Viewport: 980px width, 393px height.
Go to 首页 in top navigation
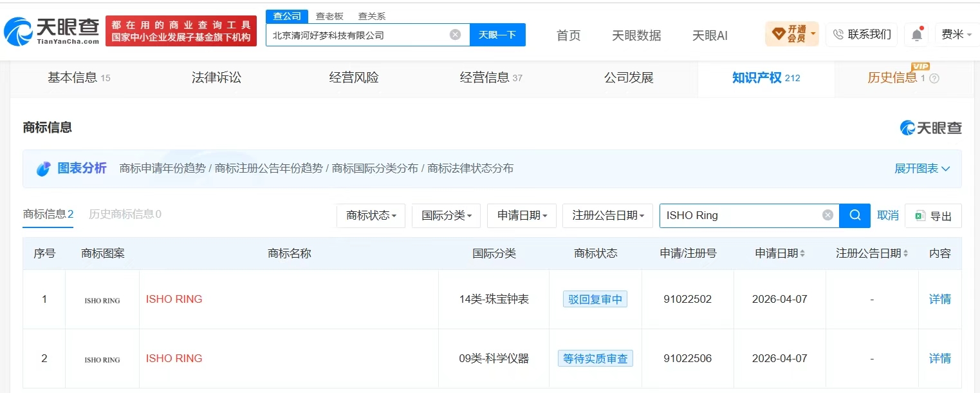point(568,35)
